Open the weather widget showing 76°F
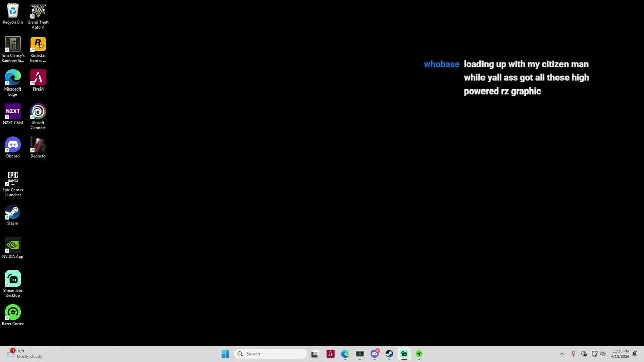644x362 pixels. (x=23, y=354)
